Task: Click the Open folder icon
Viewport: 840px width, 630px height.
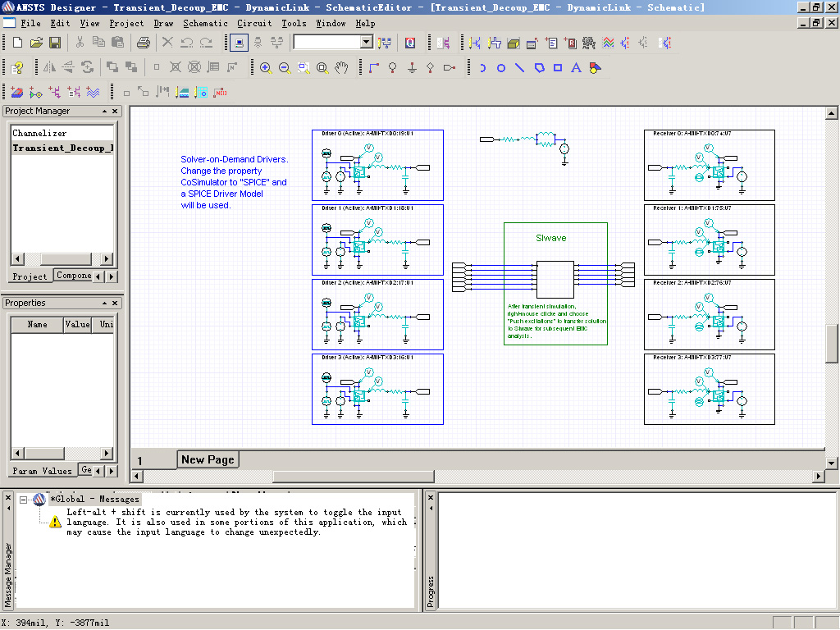Action: coord(36,43)
